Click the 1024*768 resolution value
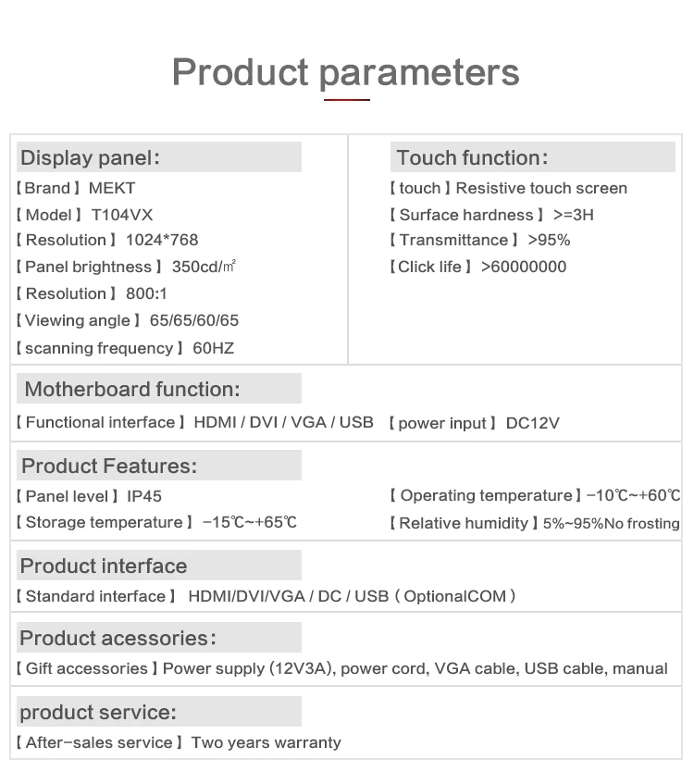This screenshot has height=784, width=694. (x=162, y=240)
